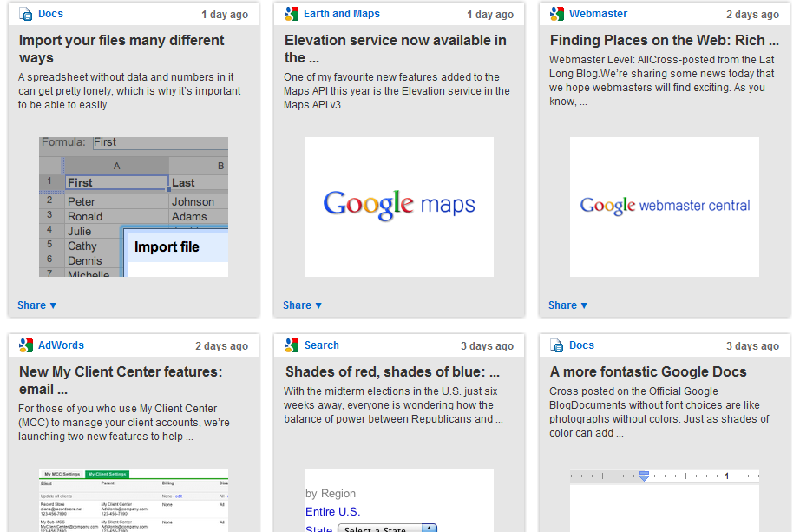The height and width of the screenshot is (532, 800).
Task: Open the Docs blog link above Import your files
Action: coord(50,14)
